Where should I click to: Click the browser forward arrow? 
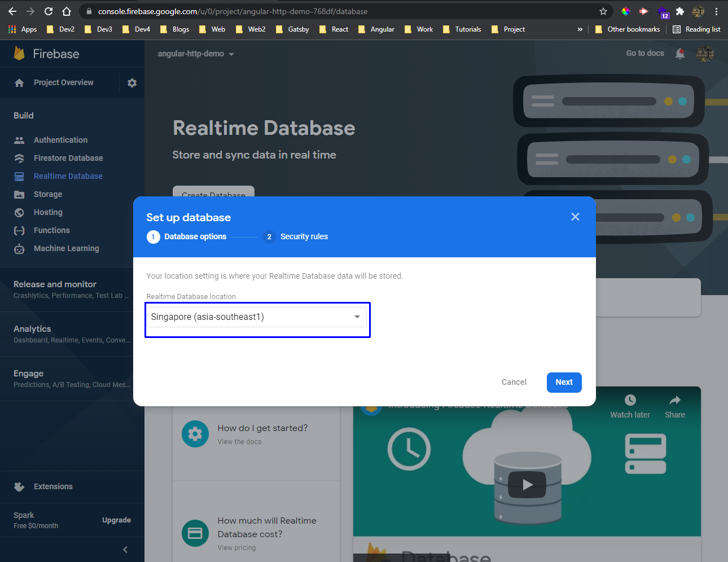click(x=30, y=11)
